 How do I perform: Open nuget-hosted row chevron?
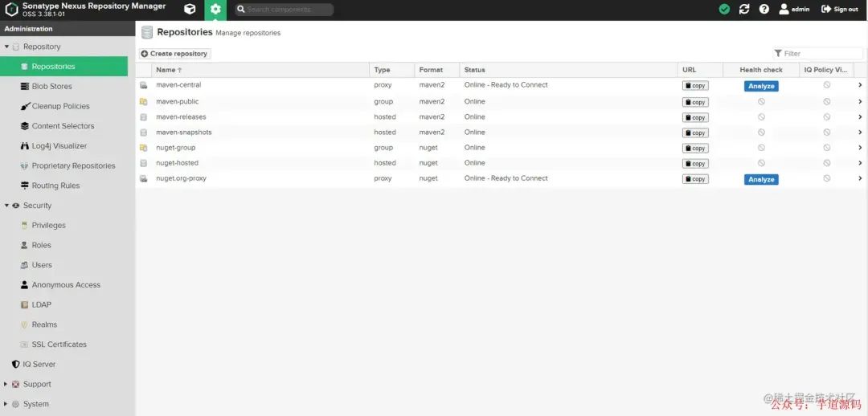860,163
